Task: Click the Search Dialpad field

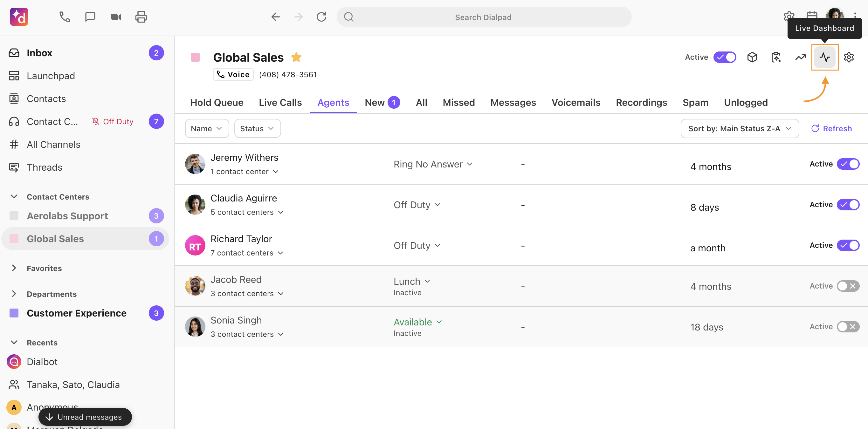Action: pos(483,17)
